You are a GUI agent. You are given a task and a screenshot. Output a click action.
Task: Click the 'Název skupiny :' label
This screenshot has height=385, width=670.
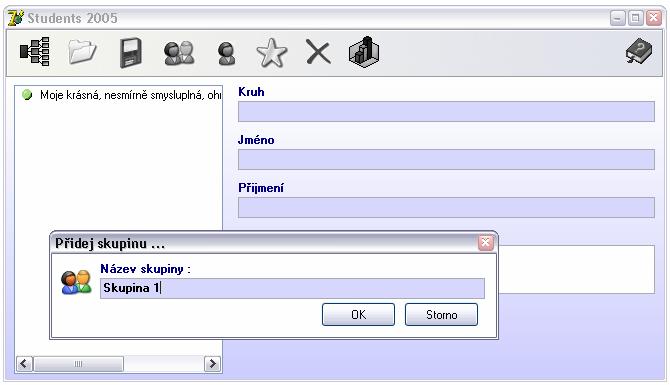(x=145, y=269)
